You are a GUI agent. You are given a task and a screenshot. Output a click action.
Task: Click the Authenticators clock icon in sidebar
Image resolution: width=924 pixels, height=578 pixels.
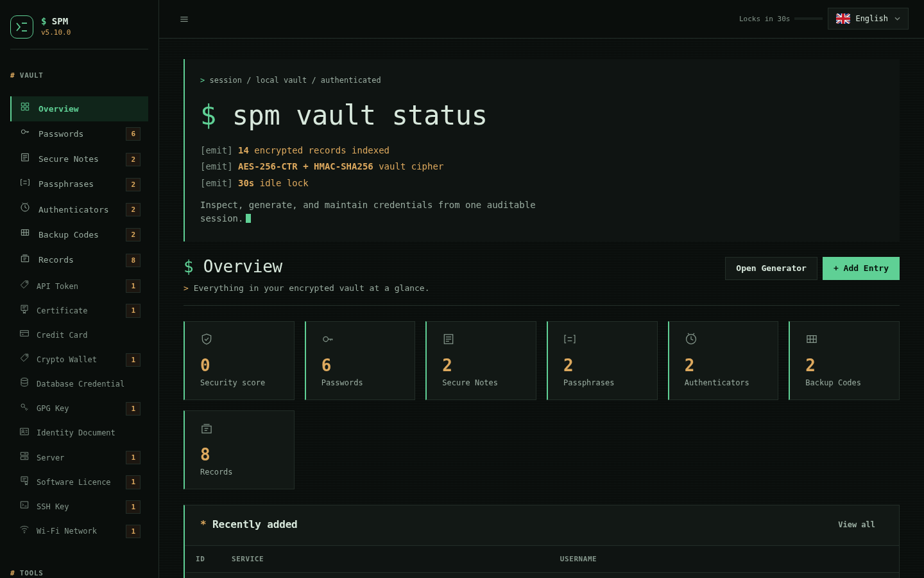[25, 207]
